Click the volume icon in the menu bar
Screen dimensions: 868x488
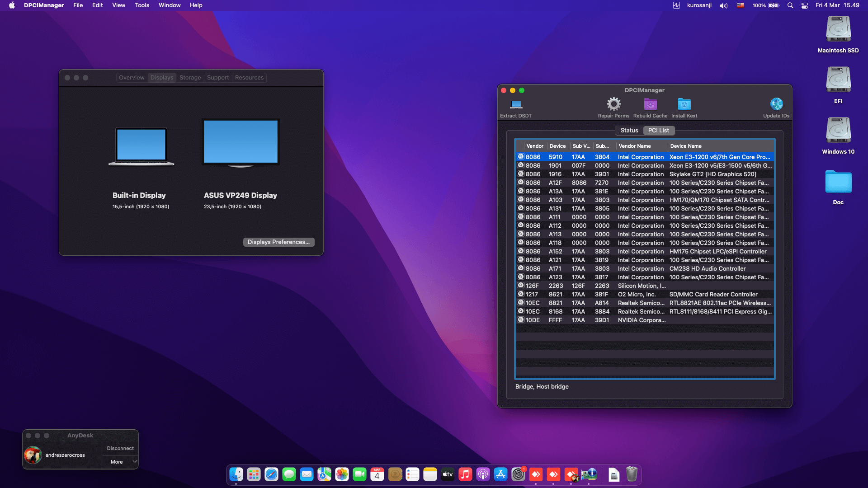722,5
